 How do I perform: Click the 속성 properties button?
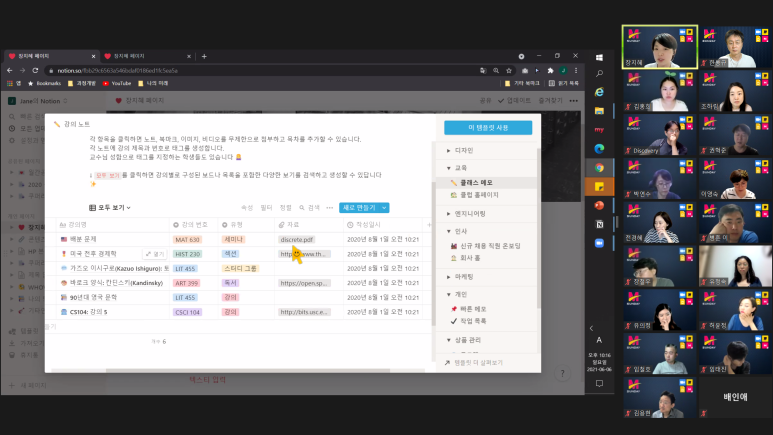pyautogui.click(x=247, y=208)
